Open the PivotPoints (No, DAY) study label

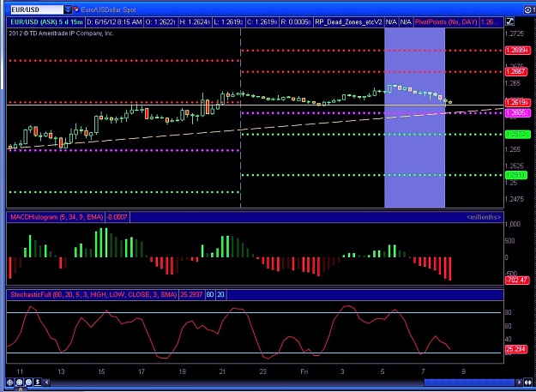(446, 22)
